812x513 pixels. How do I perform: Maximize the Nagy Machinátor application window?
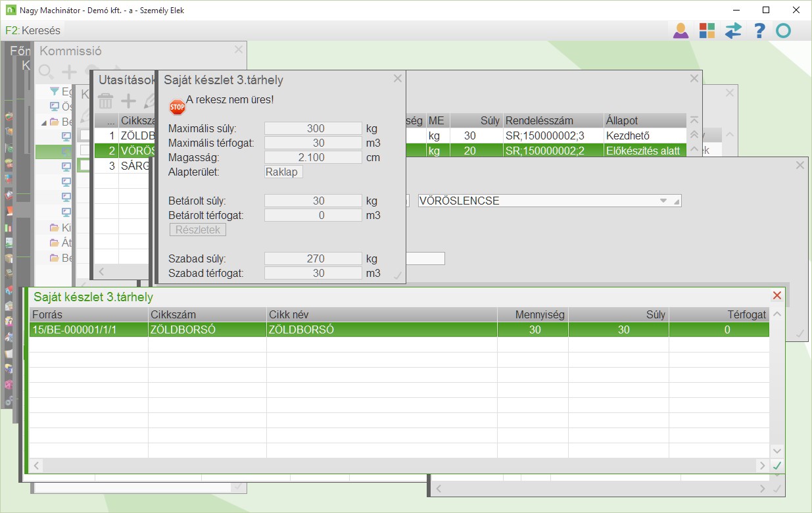click(766, 10)
